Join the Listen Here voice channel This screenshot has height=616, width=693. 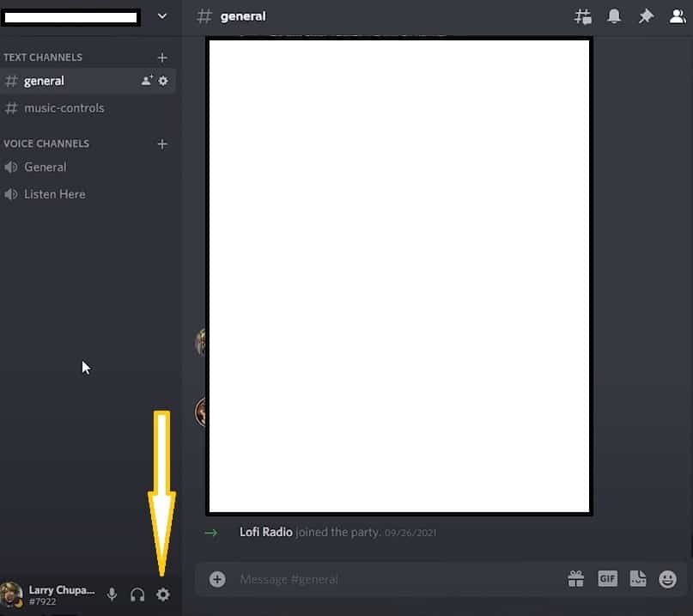click(88, 194)
